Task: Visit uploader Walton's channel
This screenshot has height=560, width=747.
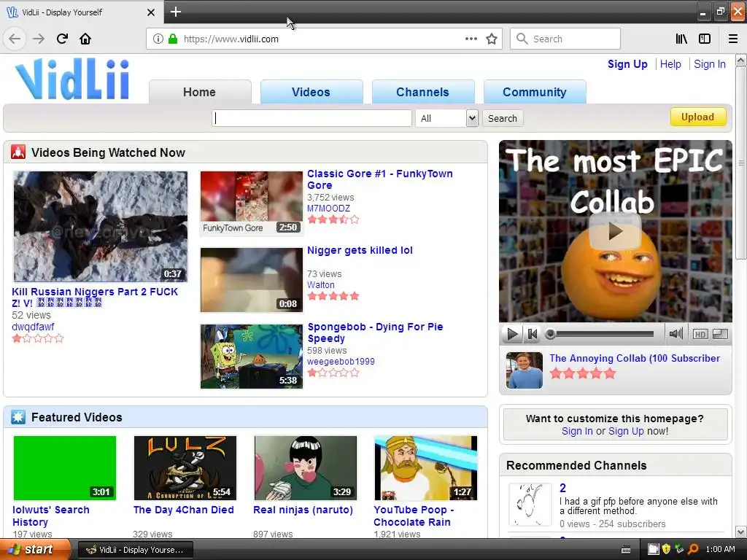Action: 321,285
